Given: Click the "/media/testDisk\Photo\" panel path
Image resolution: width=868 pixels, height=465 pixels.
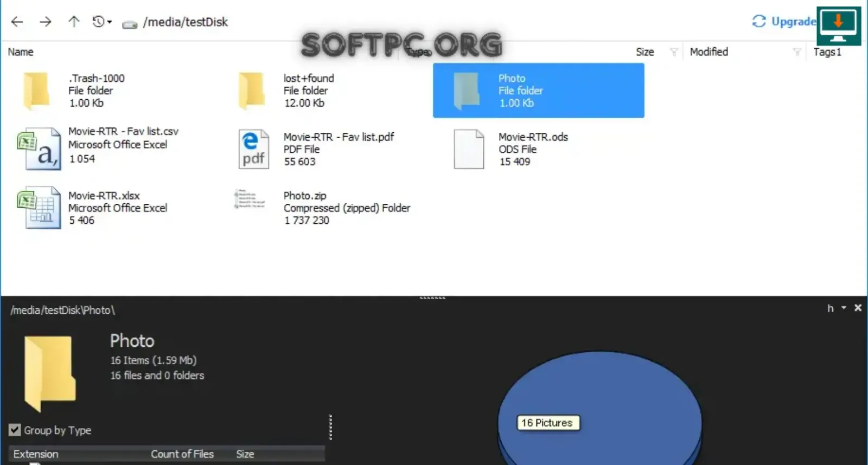Looking at the screenshot, I should point(63,310).
